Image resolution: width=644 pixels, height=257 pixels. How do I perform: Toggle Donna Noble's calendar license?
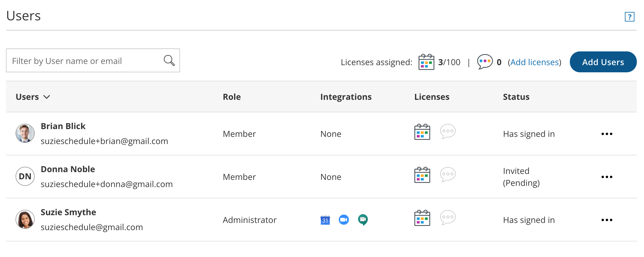(422, 175)
